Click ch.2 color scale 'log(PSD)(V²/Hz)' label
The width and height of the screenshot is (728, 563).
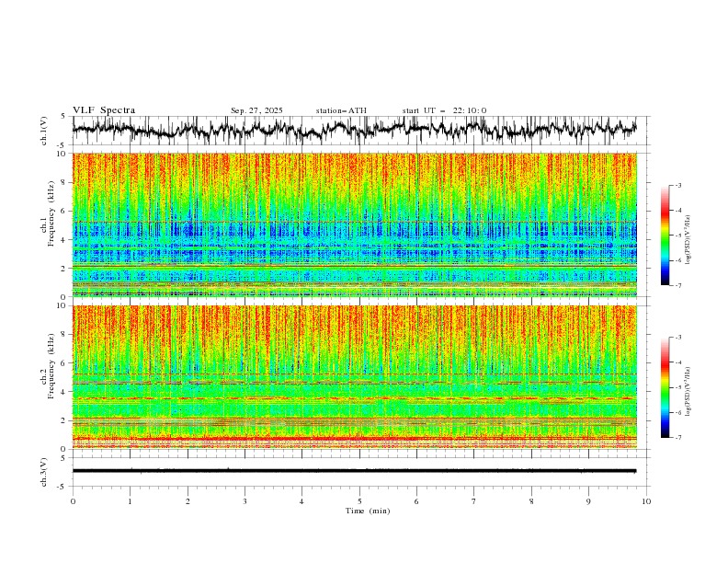688,391
